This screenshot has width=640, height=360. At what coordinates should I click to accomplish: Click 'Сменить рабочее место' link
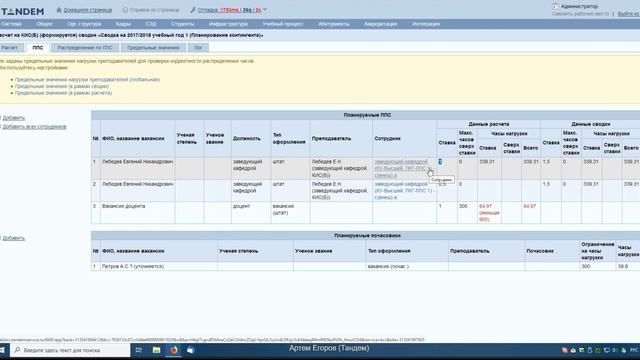580,14
